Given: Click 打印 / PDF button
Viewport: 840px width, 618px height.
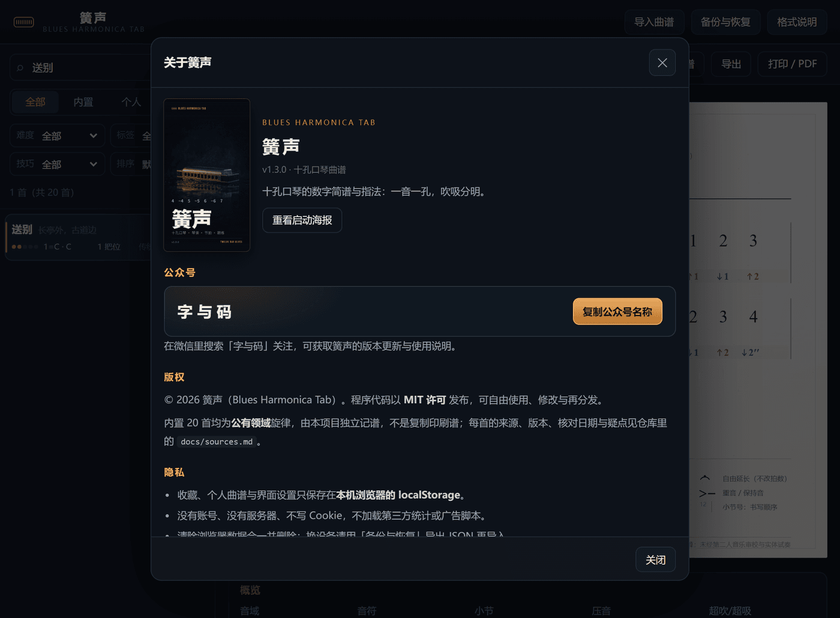Looking at the screenshot, I should [x=792, y=64].
